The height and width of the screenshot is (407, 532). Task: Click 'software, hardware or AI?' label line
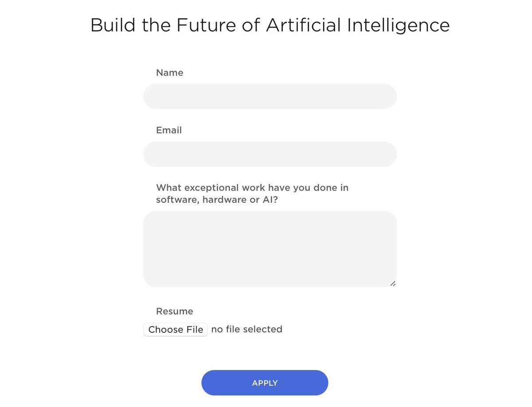click(217, 200)
